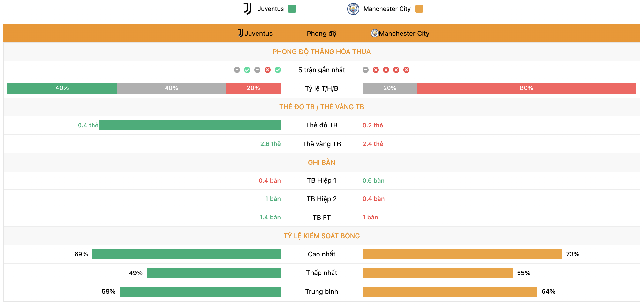644x306 pixels.
Task: Click Manchester City '0.2 thẻ' value
Action: tap(373, 126)
